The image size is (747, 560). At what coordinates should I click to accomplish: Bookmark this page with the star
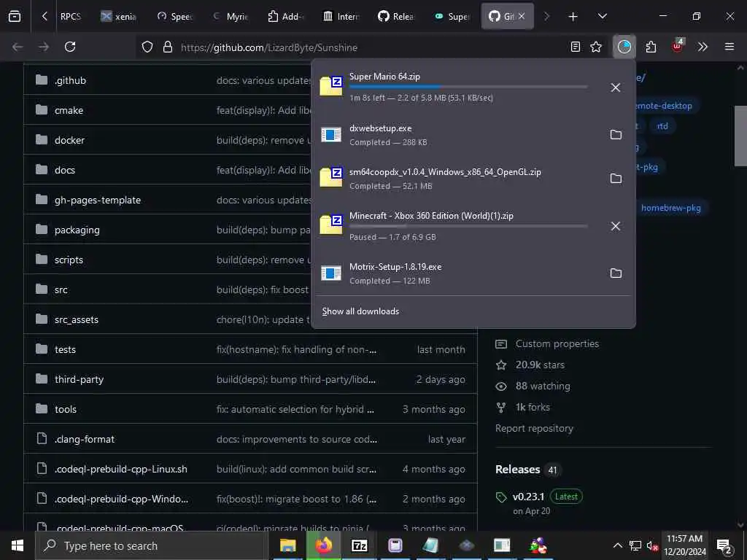(x=596, y=47)
